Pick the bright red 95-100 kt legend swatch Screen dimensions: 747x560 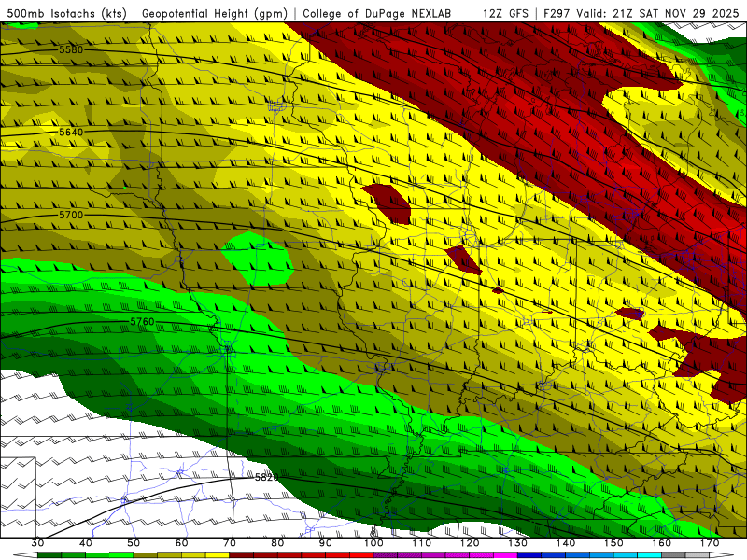point(361,555)
